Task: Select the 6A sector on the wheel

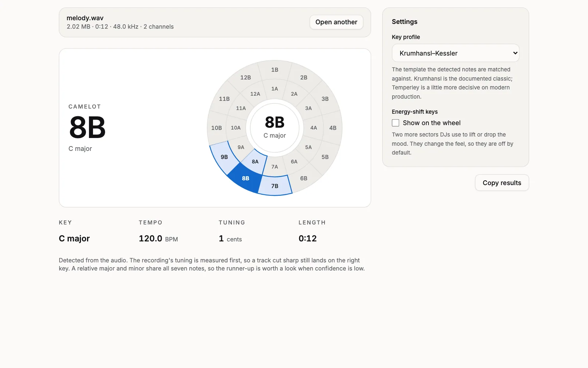Action: [294, 162]
